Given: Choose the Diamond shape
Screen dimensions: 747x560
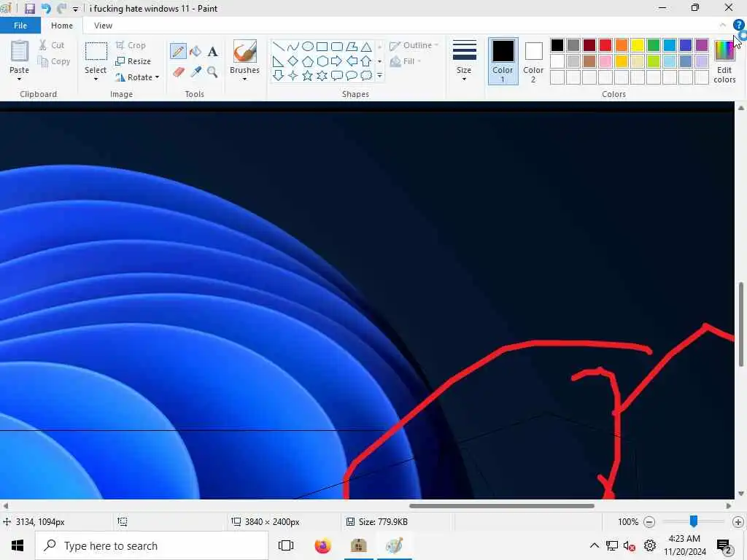Looking at the screenshot, I should pyautogui.click(x=293, y=61).
